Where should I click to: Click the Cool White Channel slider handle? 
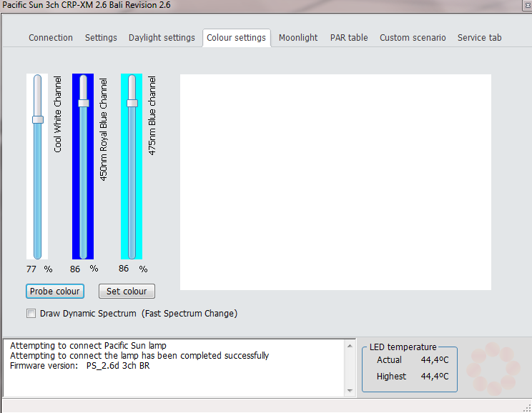(38, 119)
